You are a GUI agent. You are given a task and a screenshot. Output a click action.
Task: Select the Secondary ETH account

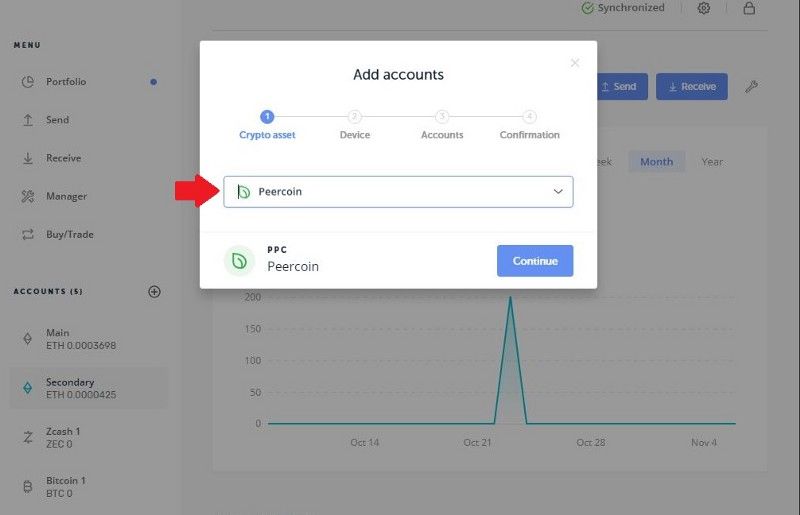click(x=88, y=388)
